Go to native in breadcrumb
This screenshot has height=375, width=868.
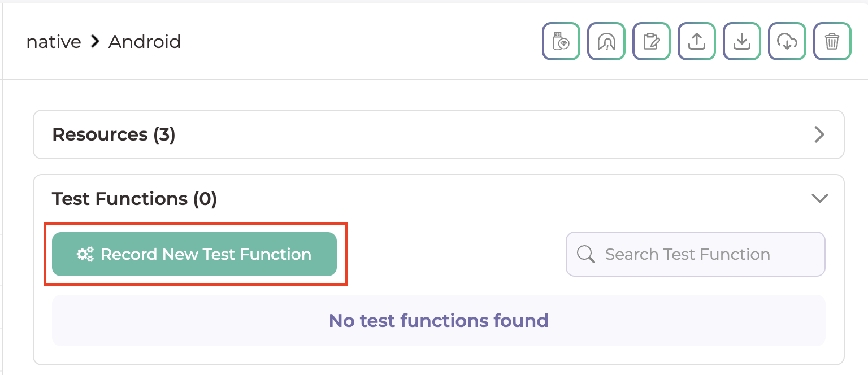coord(54,42)
